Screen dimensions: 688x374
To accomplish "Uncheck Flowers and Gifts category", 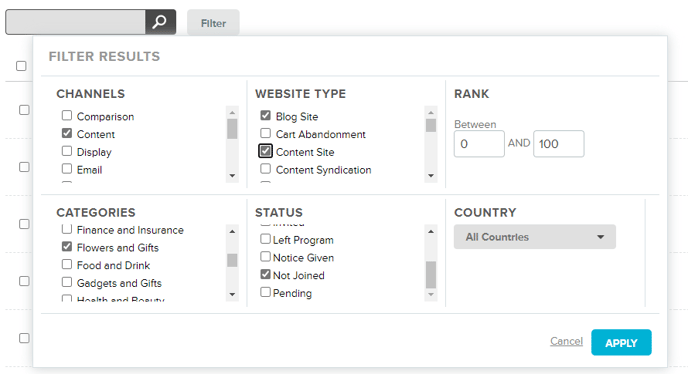I will pos(67,247).
